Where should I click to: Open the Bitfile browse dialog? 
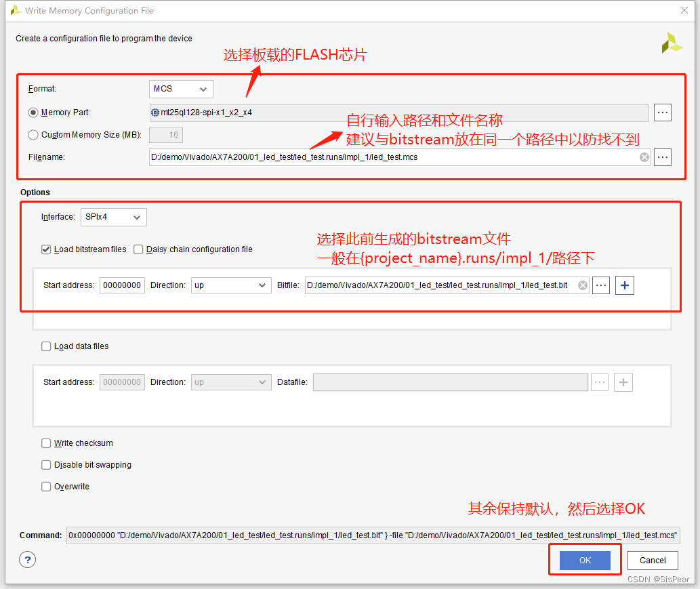[600, 285]
